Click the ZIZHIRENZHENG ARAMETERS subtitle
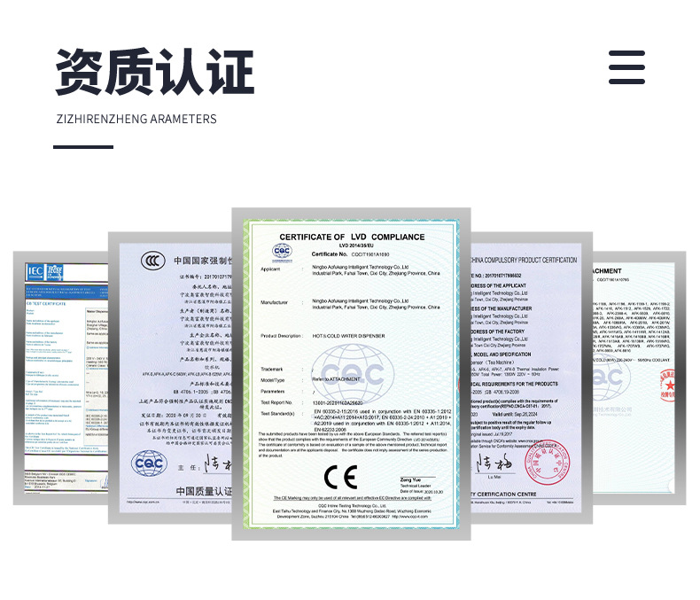700x600 pixels. [136, 119]
